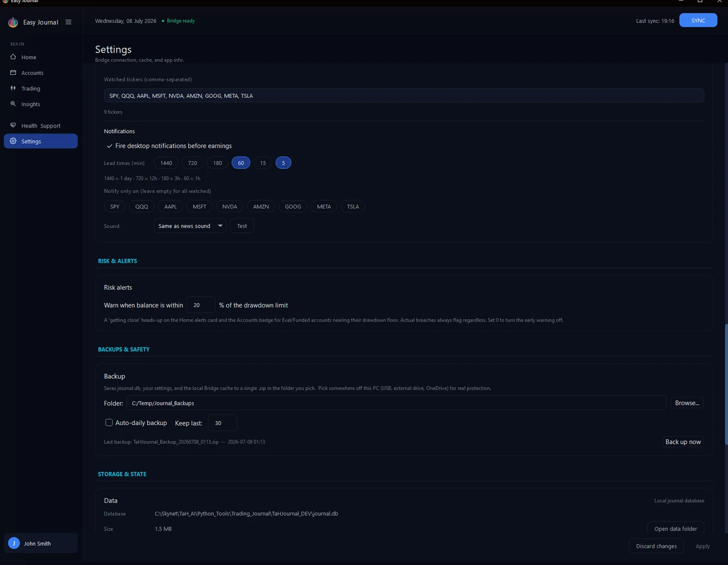Click Browse for backup folder
Viewport: 728px width, 565px height.
tap(687, 403)
